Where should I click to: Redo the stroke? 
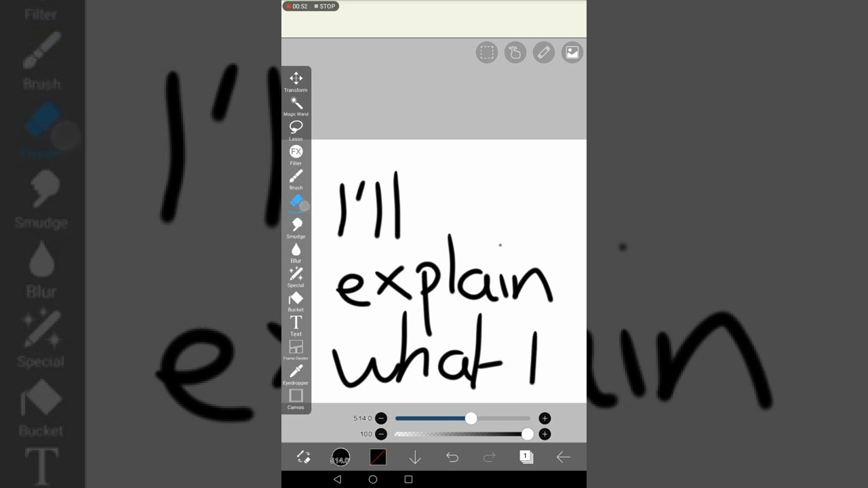click(x=489, y=457)
